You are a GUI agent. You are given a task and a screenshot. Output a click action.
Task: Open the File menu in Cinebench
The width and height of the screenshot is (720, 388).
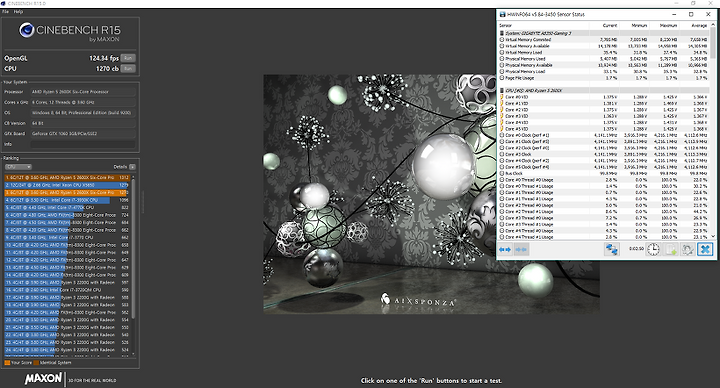click(x=6, y=11)
